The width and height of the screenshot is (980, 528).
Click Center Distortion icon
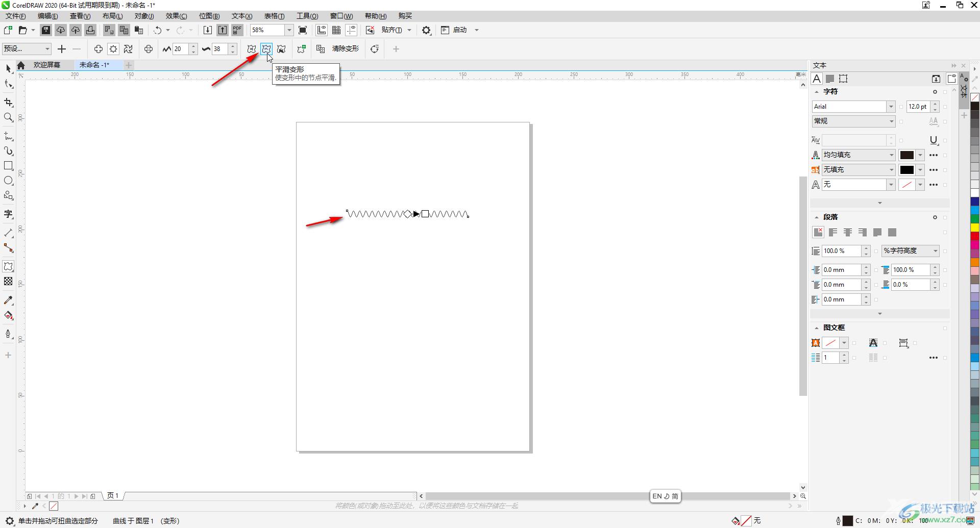(149, 49)
